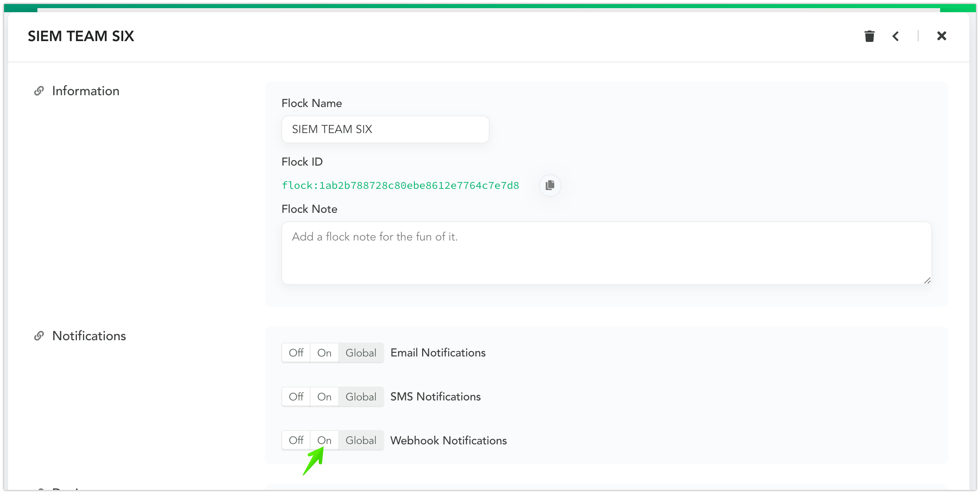Set SMS Notifications to Global
980x494 pixels.
[x=361, y=397]
